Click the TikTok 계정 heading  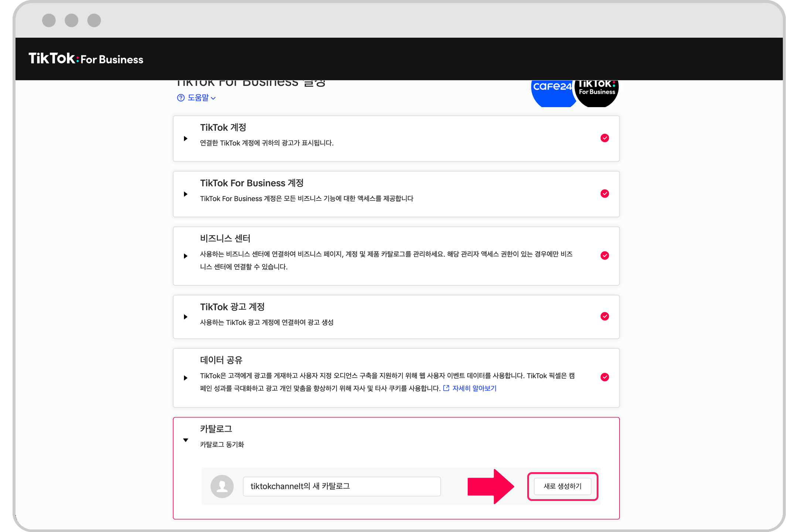tap(223, 127)
